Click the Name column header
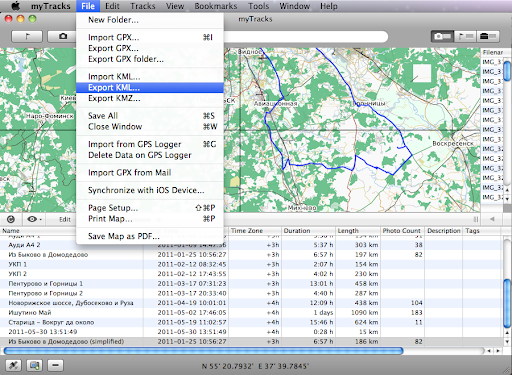The height and width of the screenshot is (375, 512). (x=38, y=231)
